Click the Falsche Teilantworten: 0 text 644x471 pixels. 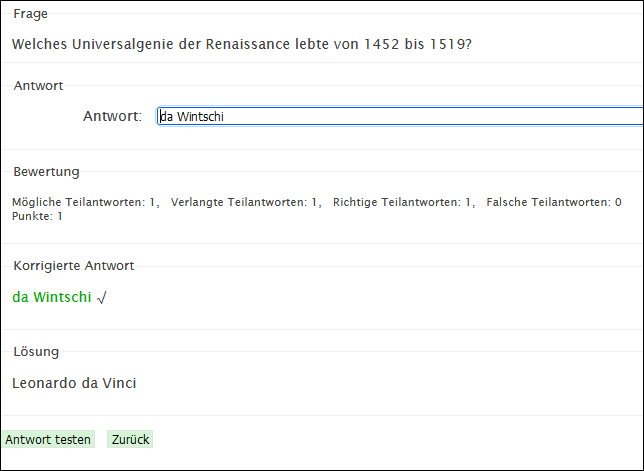pos(554,202)
